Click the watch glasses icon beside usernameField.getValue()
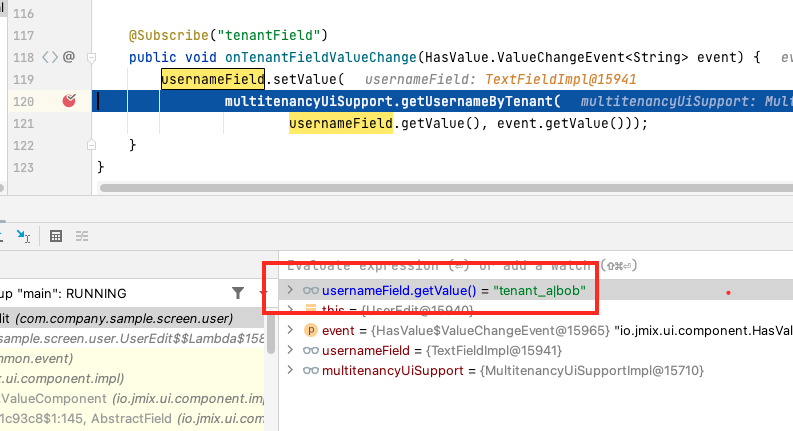The height and width of the screenshot is (431, 793). (x=311, y=290)
